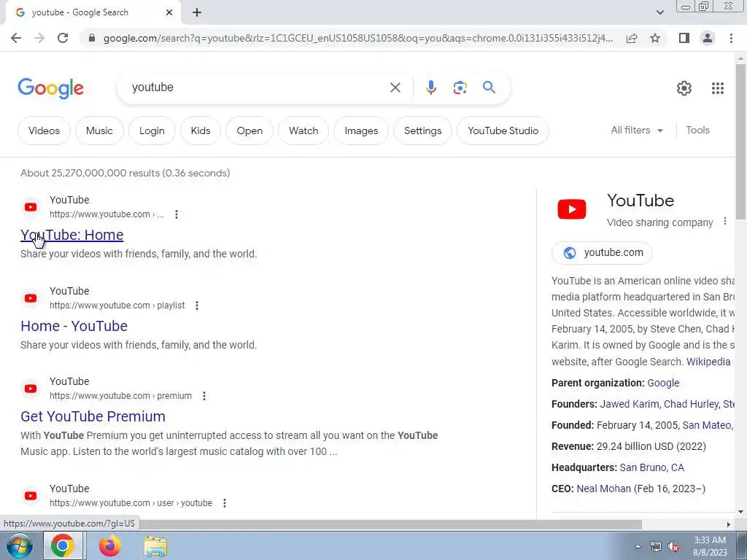This screenshot has height=560, width=747.
Task: Open the Chrome three-dot menu
Action: pos(731,38)
